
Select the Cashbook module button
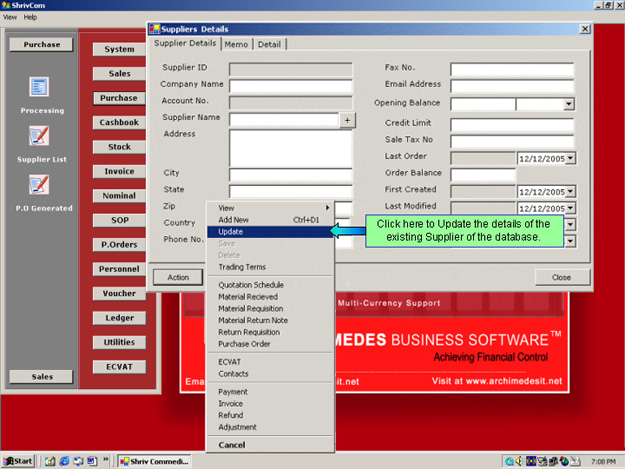coord(119,122)
